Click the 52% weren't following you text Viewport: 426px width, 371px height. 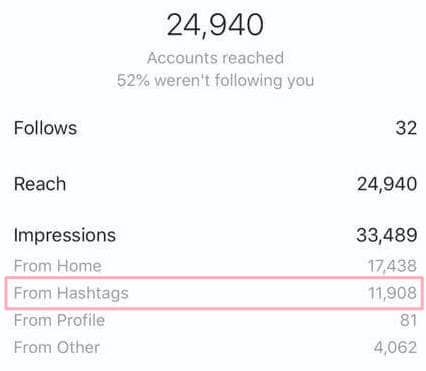coord(215,80)
